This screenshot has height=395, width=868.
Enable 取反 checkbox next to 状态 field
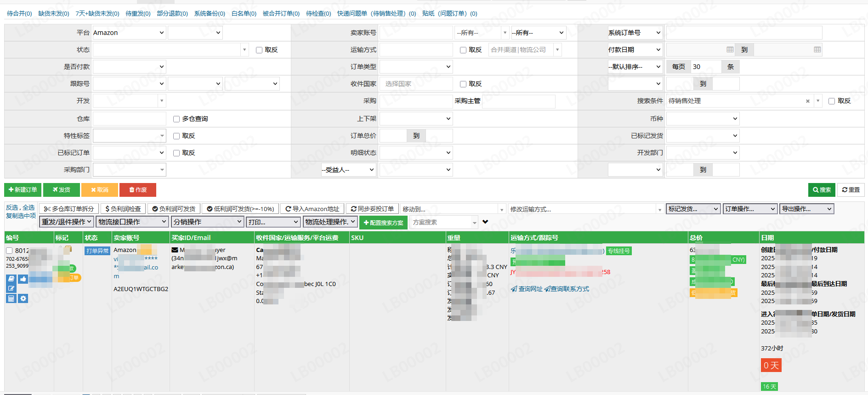pyautogui.click(x=259, y=50)
